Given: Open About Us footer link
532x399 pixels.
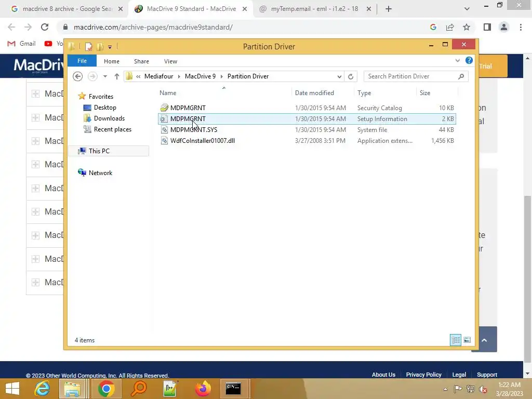Looking at the screenshot, I should coord(383,375).
